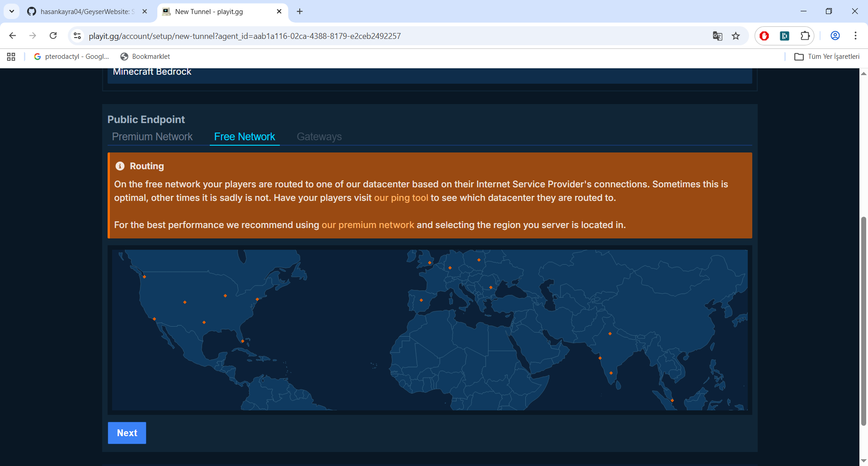Click the Next button

point(127,433)
